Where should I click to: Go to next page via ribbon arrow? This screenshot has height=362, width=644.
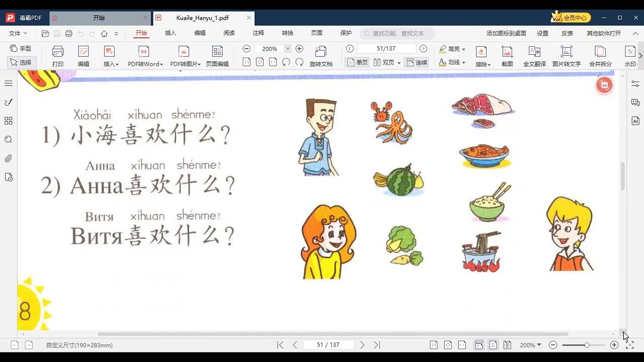click(423, 49)
